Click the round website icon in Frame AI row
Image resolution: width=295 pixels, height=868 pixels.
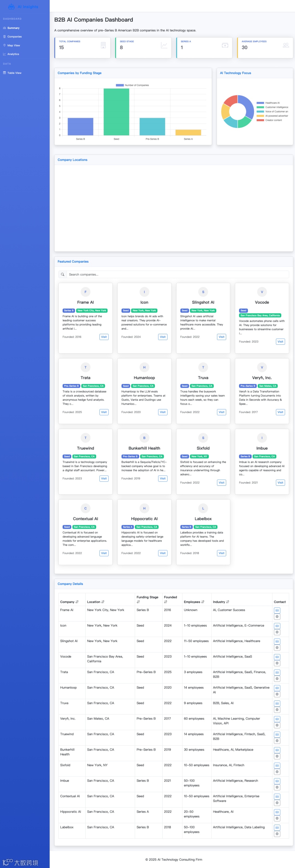pos(277,617)
